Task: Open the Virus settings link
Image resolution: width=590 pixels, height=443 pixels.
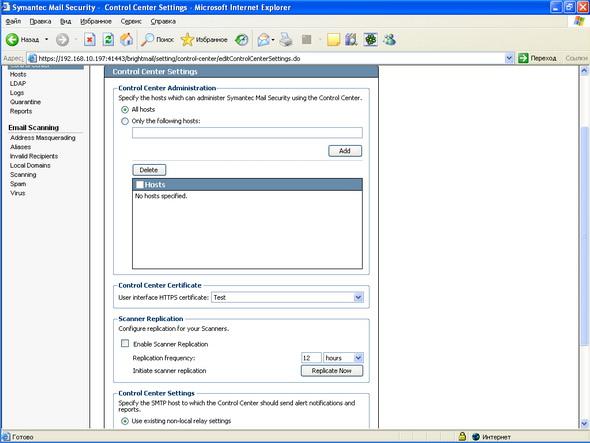Action: pyautogui.click(x=18, y=193)
